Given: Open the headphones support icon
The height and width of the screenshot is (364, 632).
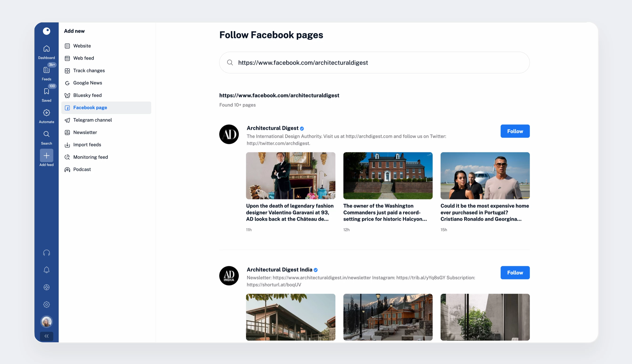Looking at the screenshot, I should pyautogui.click(x=46, y=253).
